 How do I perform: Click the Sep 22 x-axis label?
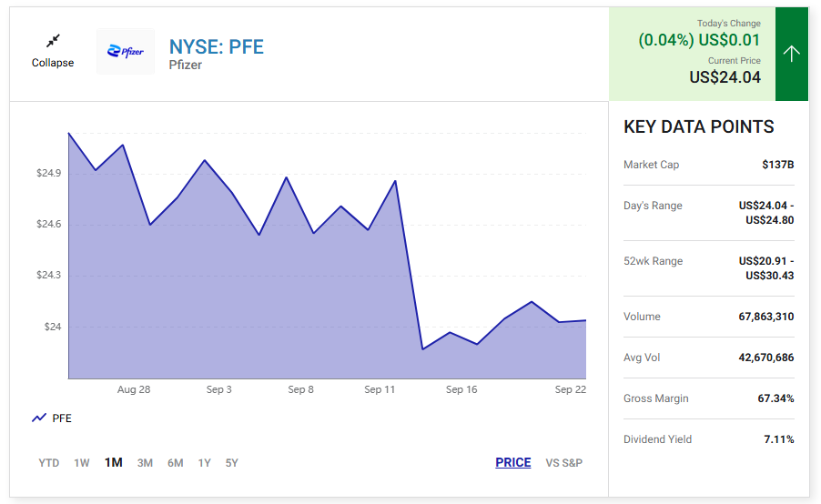tap(571, 389)
